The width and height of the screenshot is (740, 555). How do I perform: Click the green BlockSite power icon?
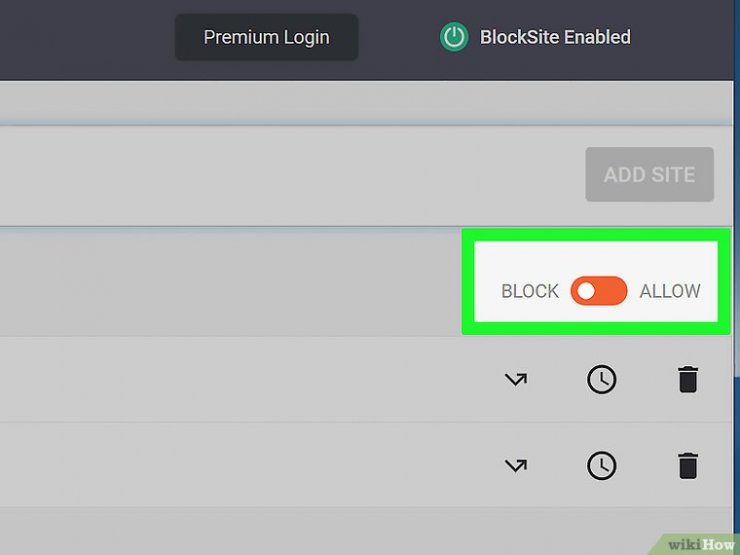pos(454,37)
